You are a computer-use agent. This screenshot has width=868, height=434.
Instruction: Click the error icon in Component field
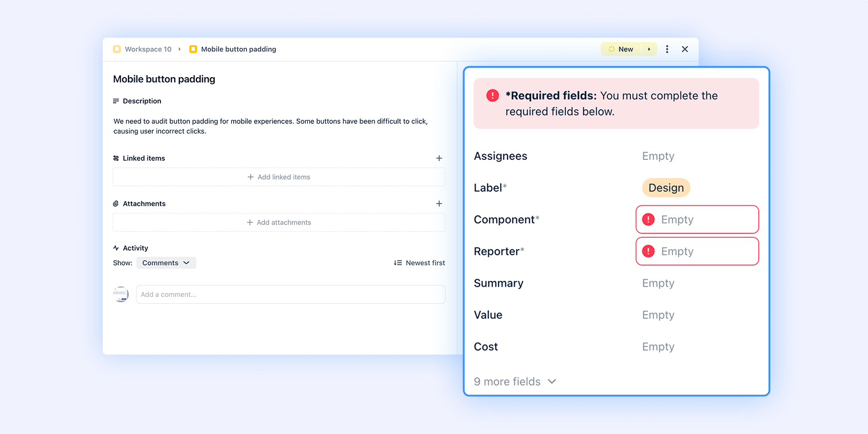tap(648, 219)
